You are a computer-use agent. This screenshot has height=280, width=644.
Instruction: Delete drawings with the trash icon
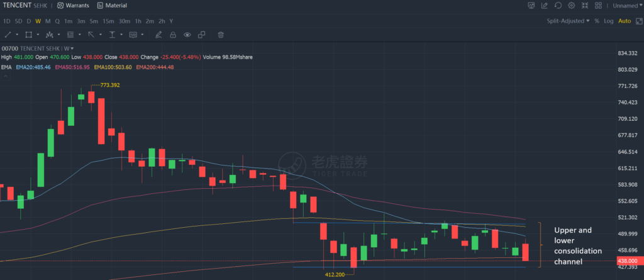coord(221,35)
